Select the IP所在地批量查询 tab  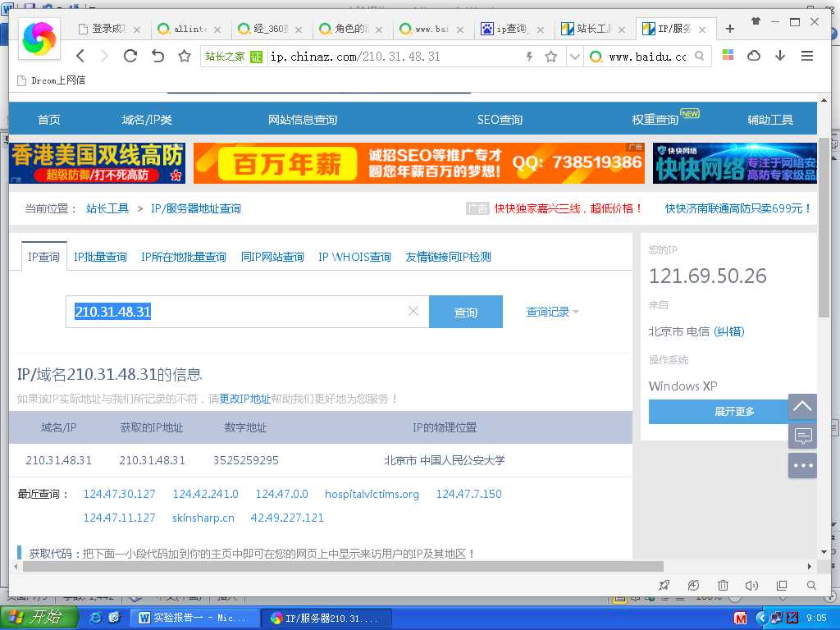tap(184, 257)
